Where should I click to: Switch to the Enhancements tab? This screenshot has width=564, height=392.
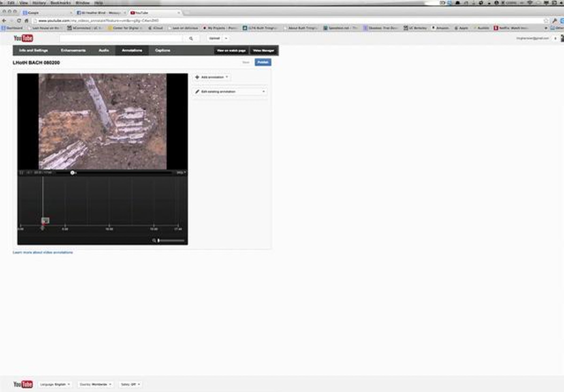pos(73,50)
